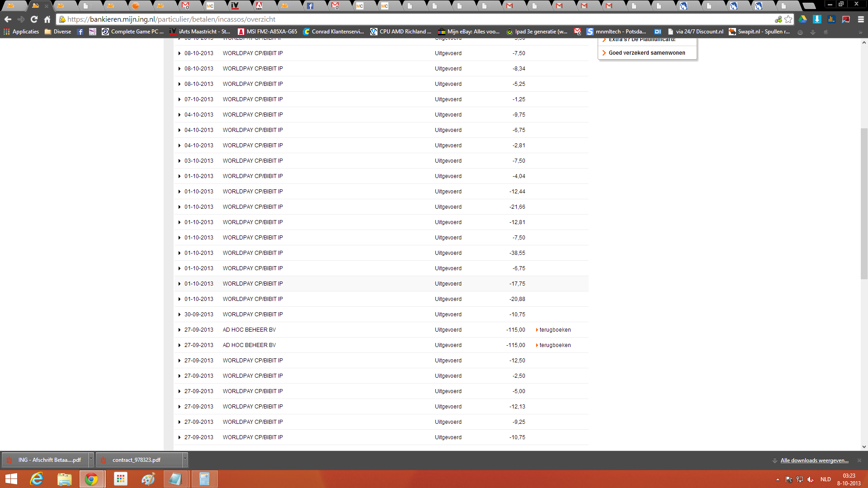Click first terugboeken link for AD HOC BEHEER

pyautogui.click(x=555, y=330)
